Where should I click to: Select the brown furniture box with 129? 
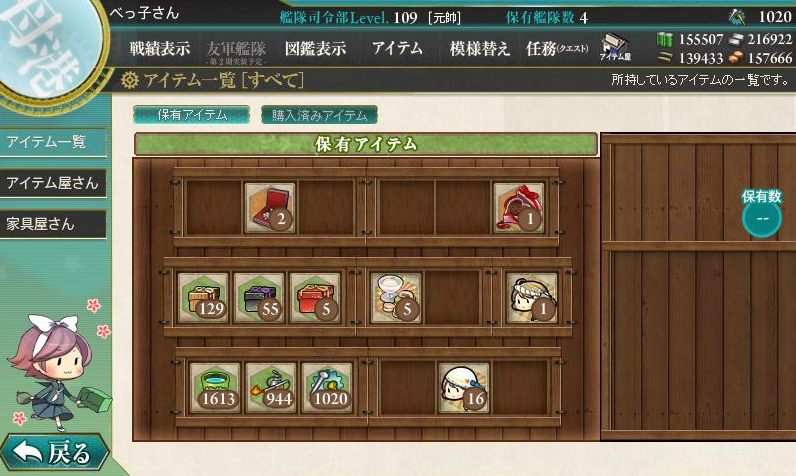(203, 298)
